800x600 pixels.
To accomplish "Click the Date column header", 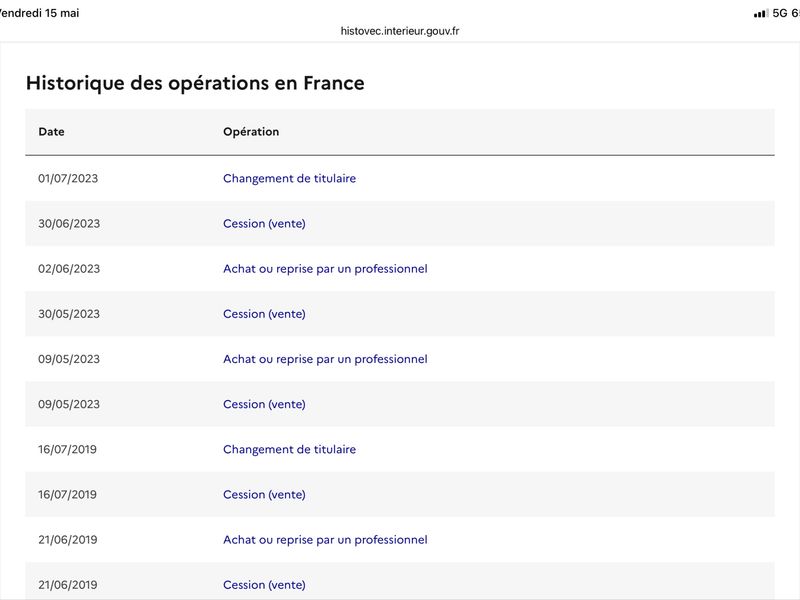I will coord(51,132).
